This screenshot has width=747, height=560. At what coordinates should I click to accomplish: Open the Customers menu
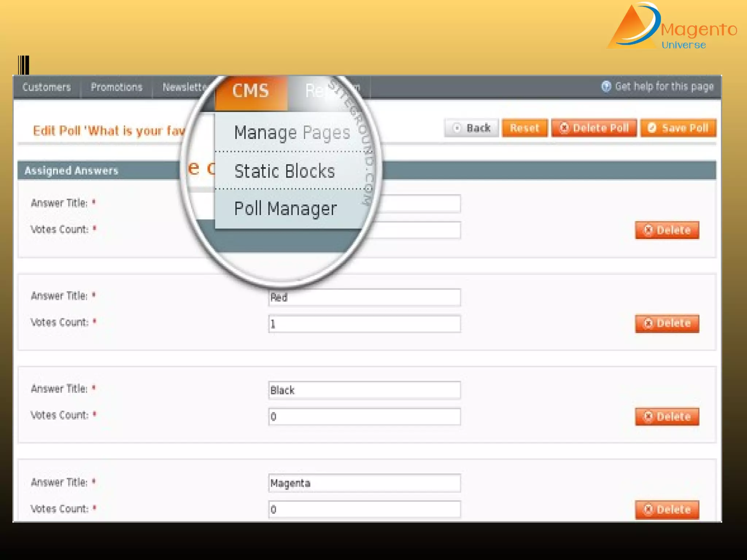click(46, 87)
